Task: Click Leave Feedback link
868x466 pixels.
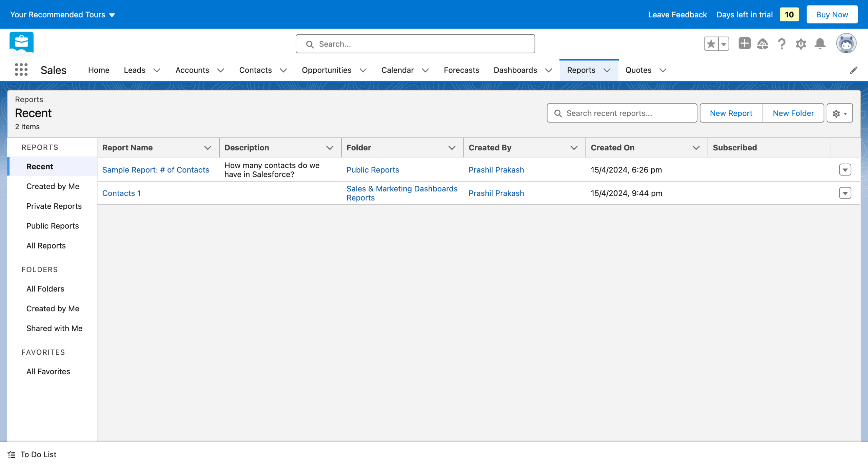Action: click(x=677, y=15)
